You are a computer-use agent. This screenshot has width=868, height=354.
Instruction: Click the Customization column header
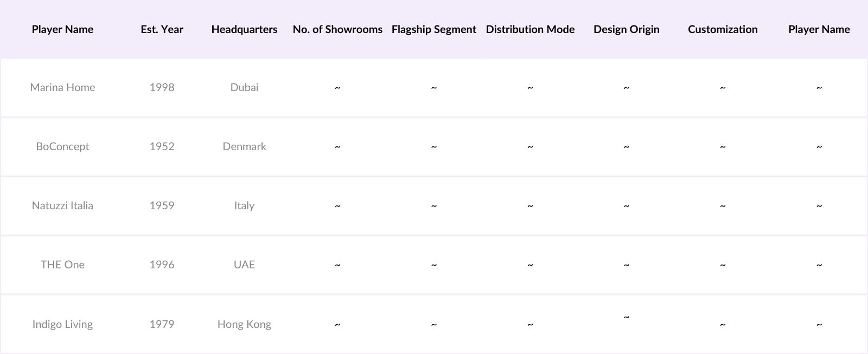point(723,29)
